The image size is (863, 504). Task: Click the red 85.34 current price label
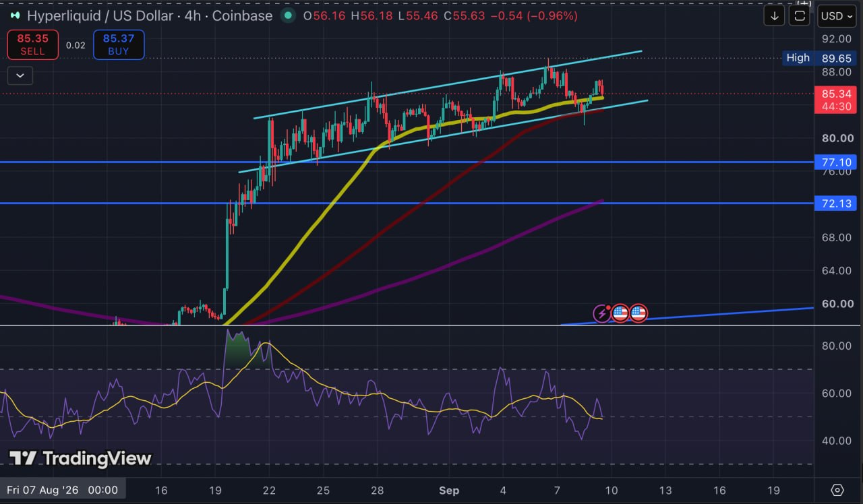pyautogui.click(x=835, y=94)
